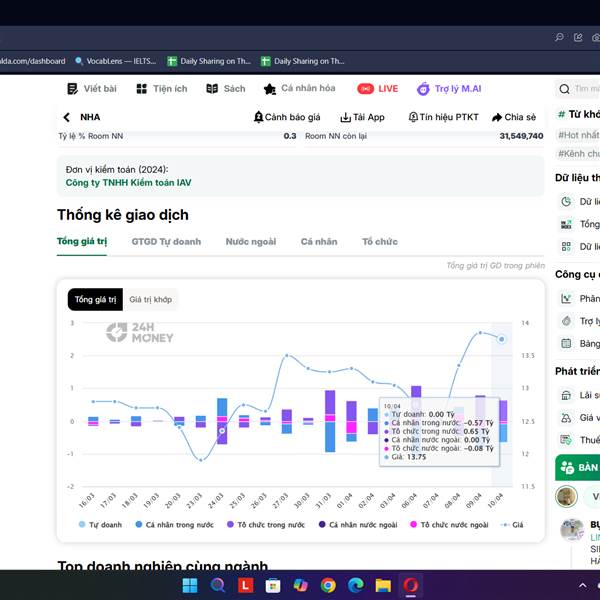Open Tín hiệu PTKT signals
Image resolution: width=600 pixels, height=600 pixels.
pyautogui.click(x=443, y=117)
